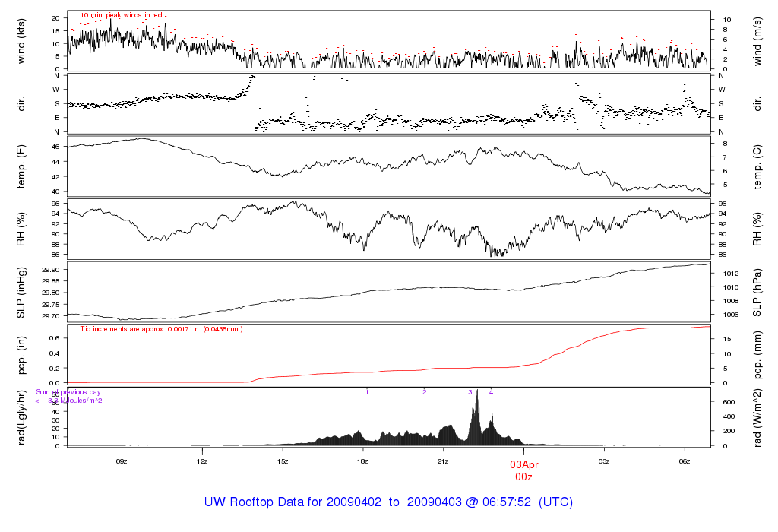Click the '29.90' SLP axis tick value
This screenshot has height=532, width=778.
click(49, 270)
